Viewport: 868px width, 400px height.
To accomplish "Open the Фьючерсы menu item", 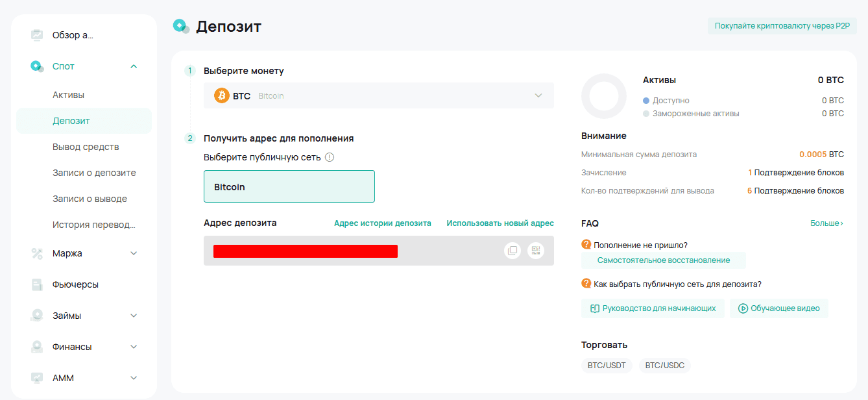I will pos(75,284).
